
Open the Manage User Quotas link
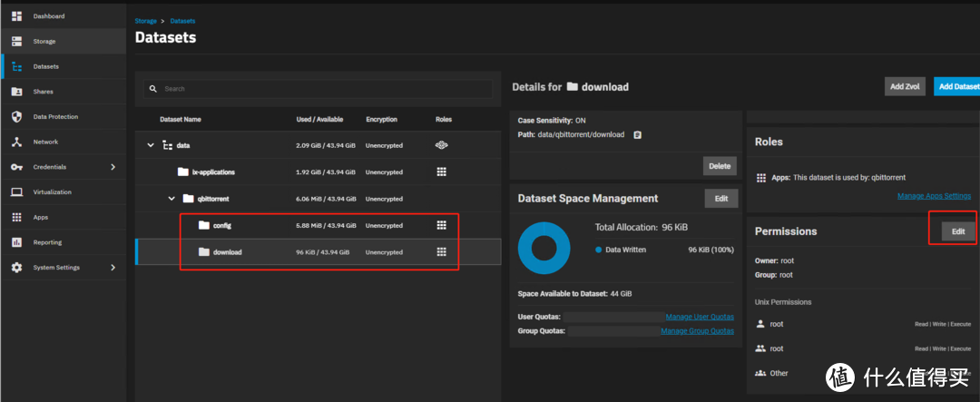pyautogui.click(x=700, y=317)
